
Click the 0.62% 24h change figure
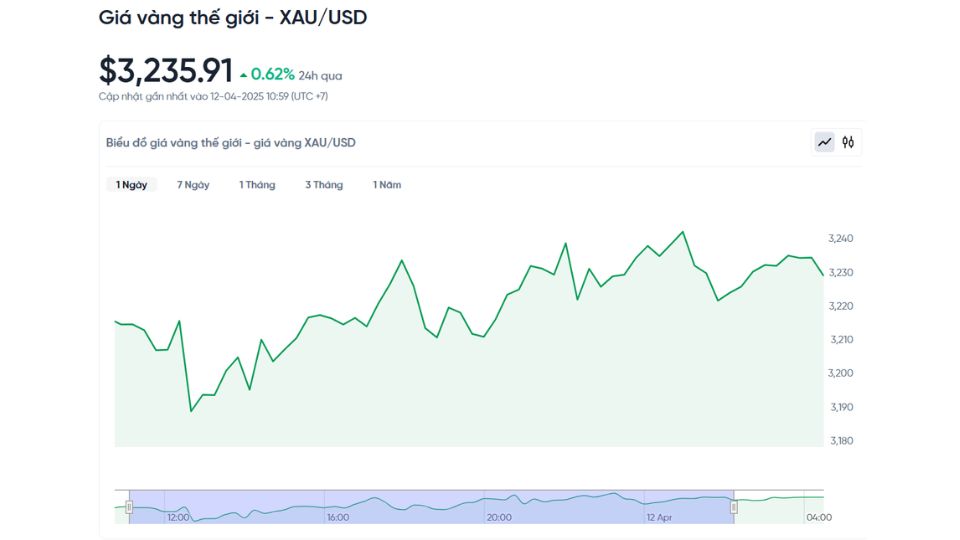(x=273, y=74)
